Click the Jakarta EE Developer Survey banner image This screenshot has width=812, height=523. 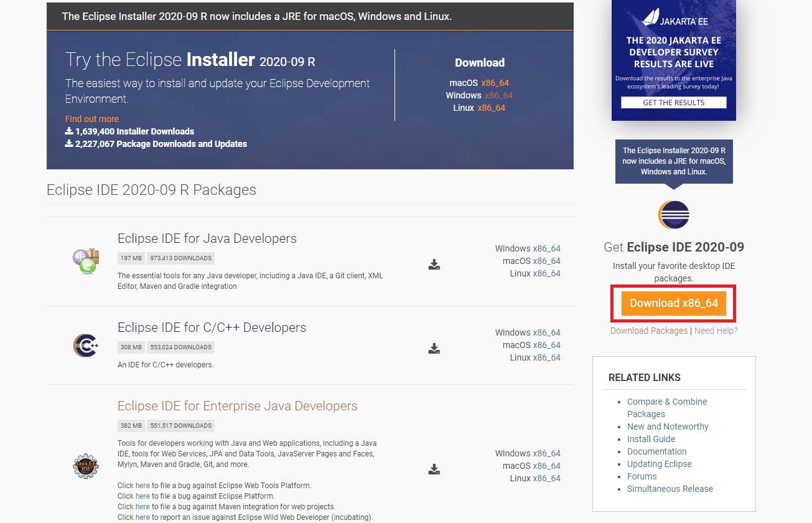[674, 60]
